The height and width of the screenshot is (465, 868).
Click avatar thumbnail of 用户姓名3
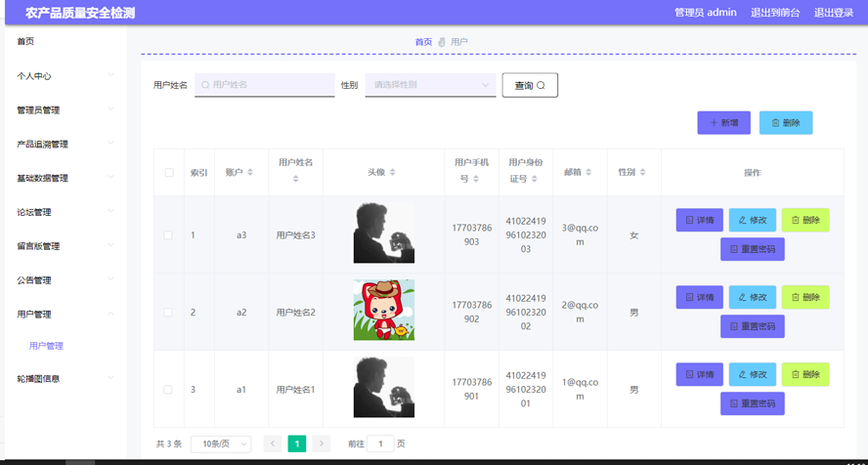click(x=383, y=232)
